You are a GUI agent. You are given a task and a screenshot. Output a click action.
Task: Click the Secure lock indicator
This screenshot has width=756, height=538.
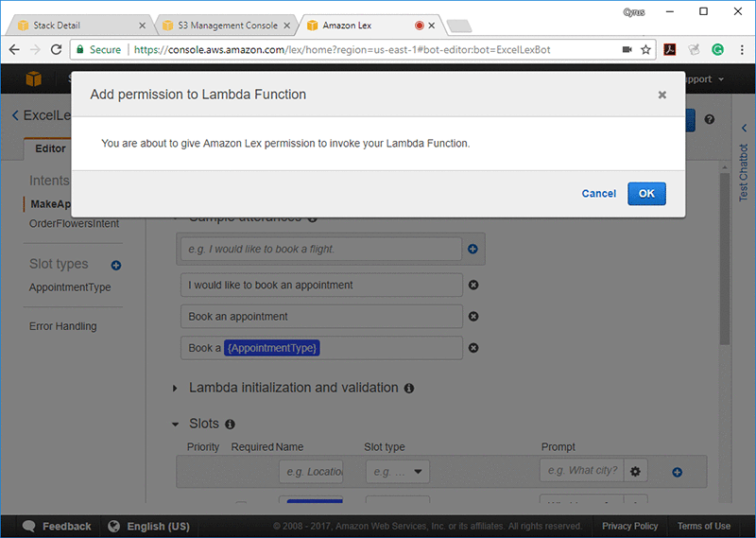click(99, 50)
